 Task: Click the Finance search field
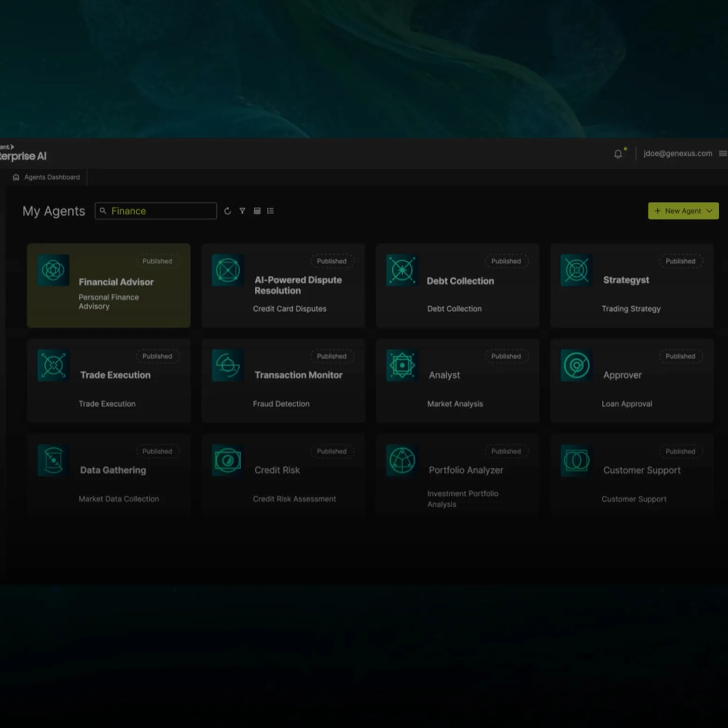tap(159, 211)
